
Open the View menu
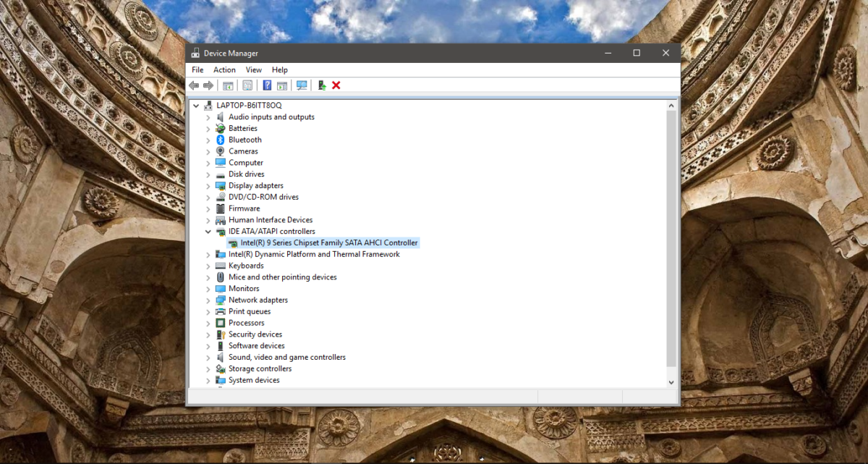click(x=253, y=69)
